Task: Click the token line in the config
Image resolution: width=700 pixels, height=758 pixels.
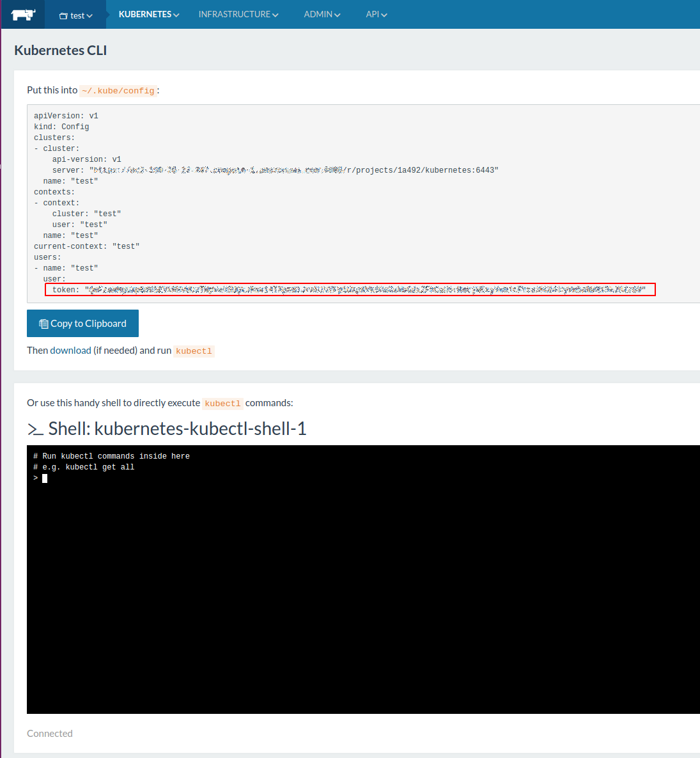Action: click(350, 290)
